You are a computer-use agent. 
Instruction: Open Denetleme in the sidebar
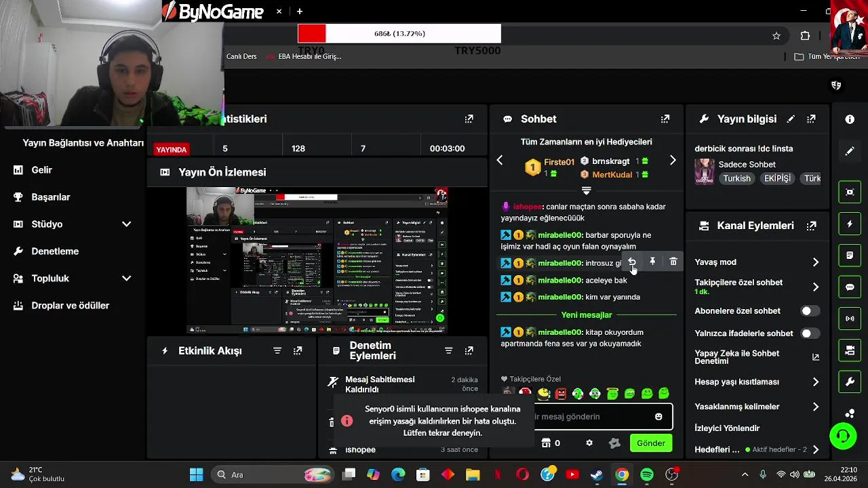tap(55, 251)
